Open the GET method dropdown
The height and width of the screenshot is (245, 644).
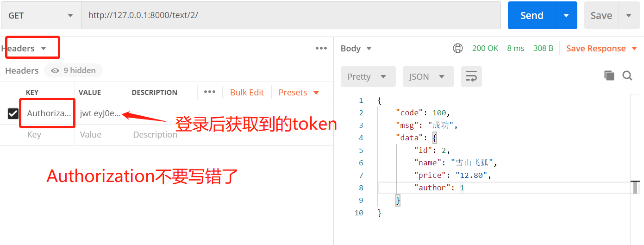coord(41,15)
